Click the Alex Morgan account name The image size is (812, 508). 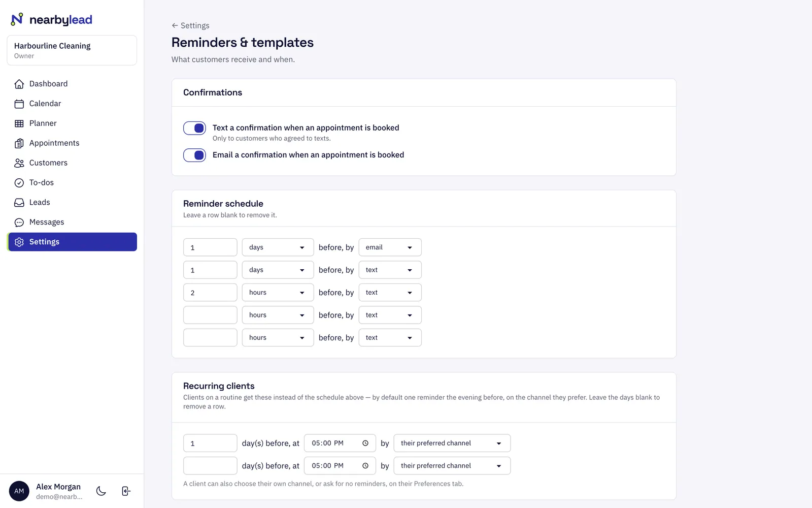tap(58, 487)
